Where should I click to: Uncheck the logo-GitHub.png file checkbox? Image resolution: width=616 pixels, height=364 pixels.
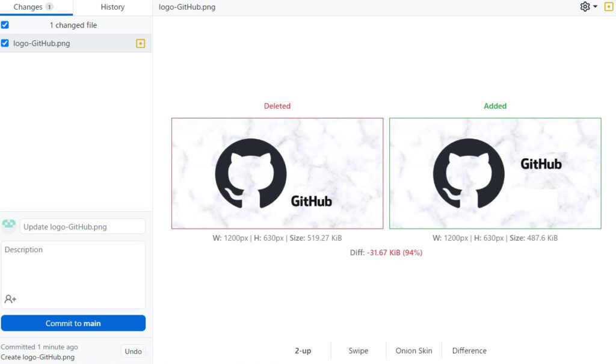pos(5,43)
